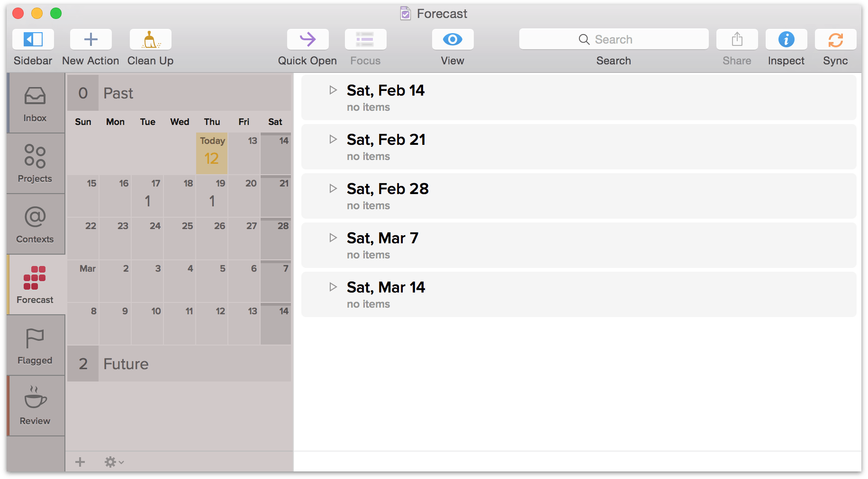Select day 20 in the calendar
Image resolution: width=868 pixels, height=479 pixels.
pyautogui.click(x=244, y=196)
